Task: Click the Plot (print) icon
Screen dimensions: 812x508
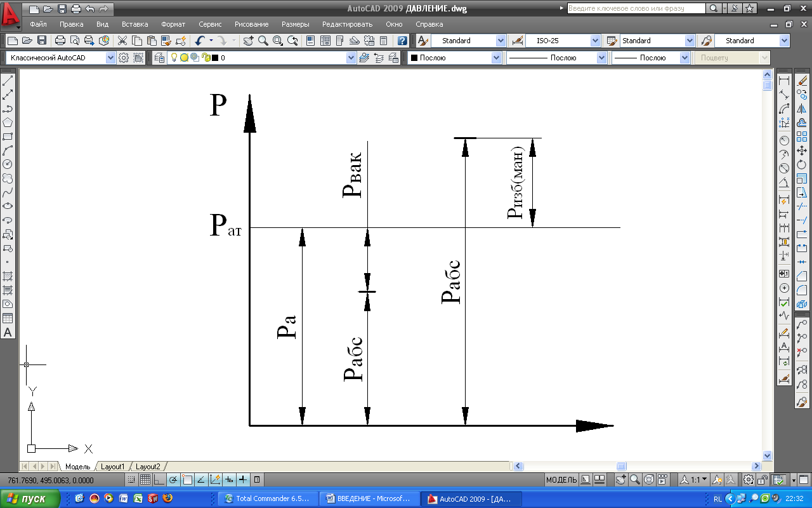Action: tap(60, 41)
